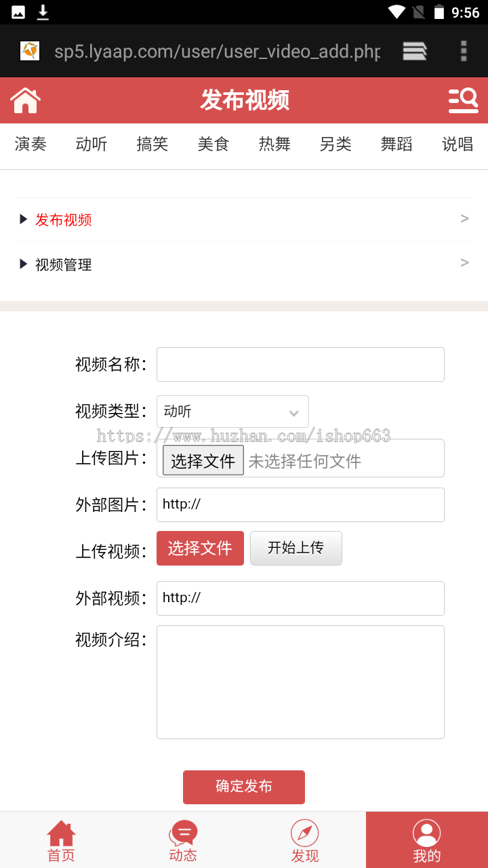Open the search menu icon in header
Screen dimensions: 488x868
(464, 100)
